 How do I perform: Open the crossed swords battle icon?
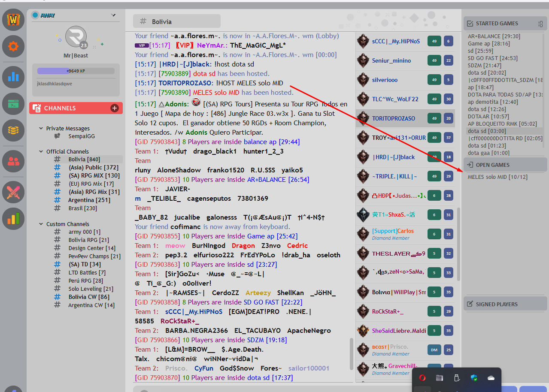pyautogui.click(x=13, y=192)
